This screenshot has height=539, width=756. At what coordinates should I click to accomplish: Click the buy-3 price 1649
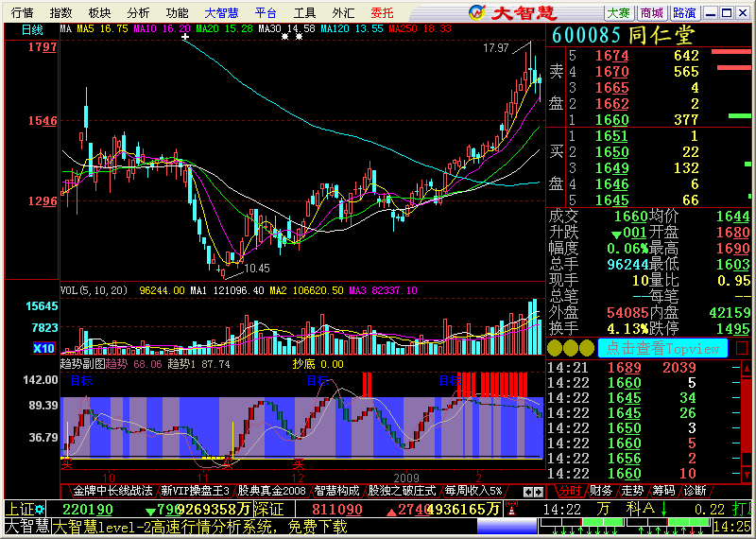tap(611, 168)
